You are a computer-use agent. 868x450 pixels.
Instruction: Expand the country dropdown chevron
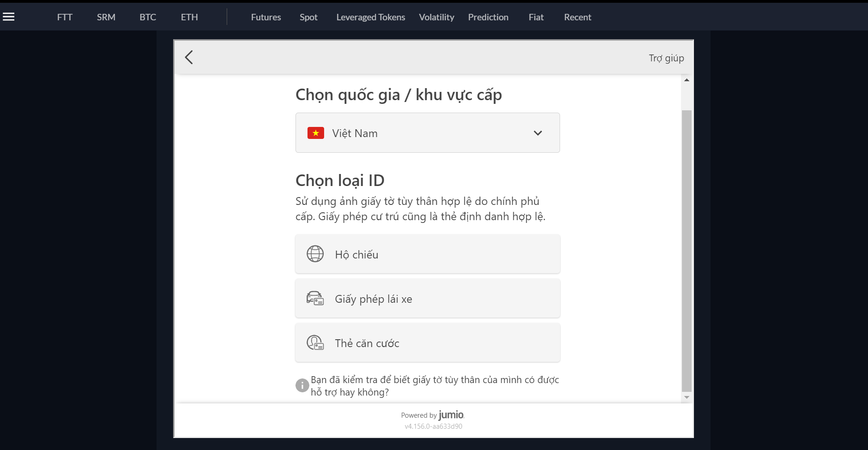tap(537, 133)
